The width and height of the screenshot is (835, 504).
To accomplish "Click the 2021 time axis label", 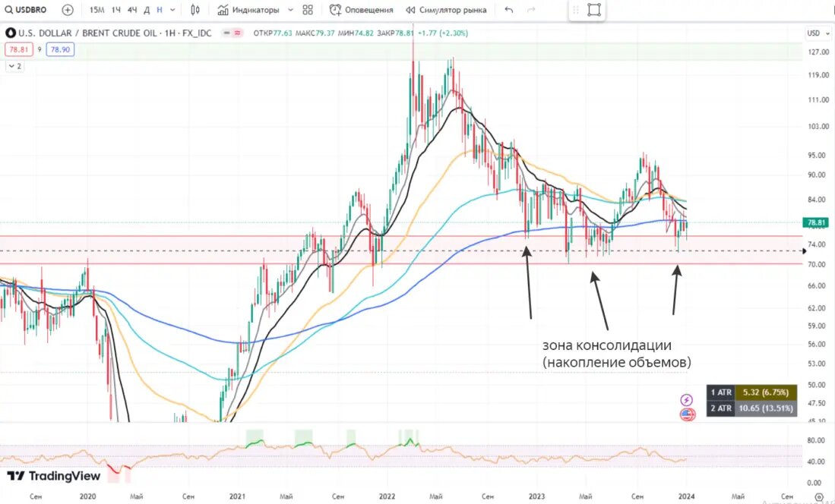I will point(238,496).
